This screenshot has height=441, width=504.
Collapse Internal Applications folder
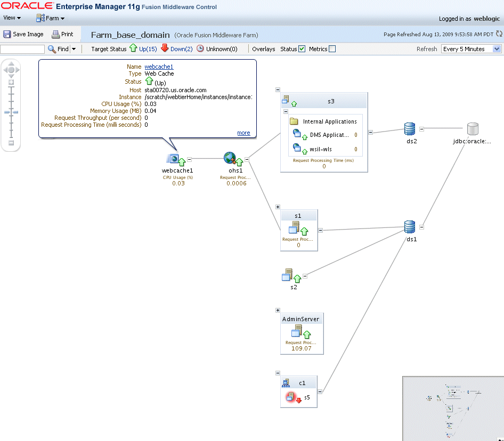point(286,111)
